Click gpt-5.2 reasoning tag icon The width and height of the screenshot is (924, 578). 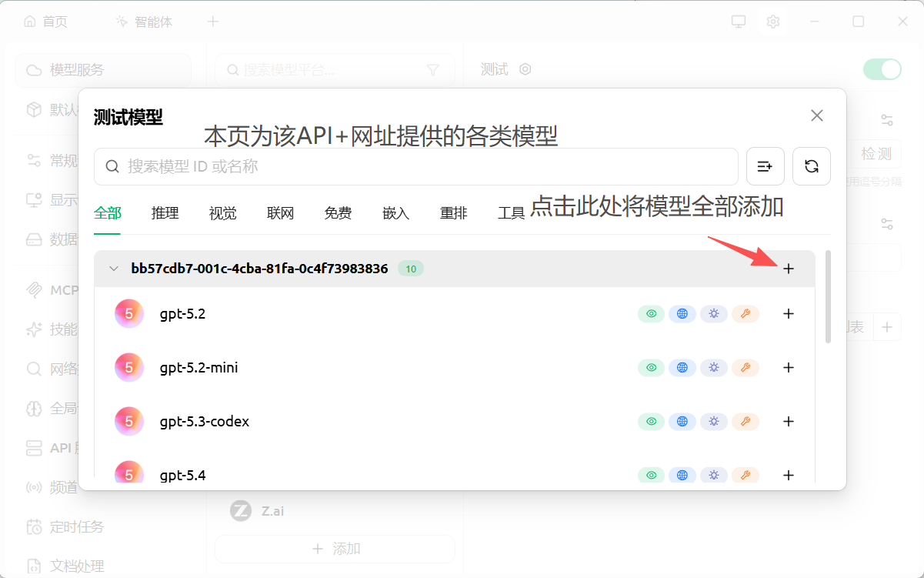coord(714,314)
